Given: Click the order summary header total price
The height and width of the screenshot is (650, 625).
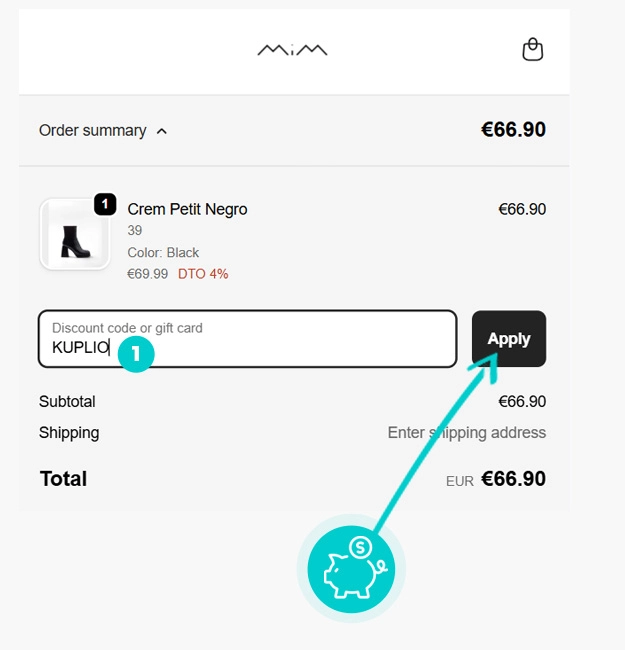Looking at the screenshot, I should point(513,130).
